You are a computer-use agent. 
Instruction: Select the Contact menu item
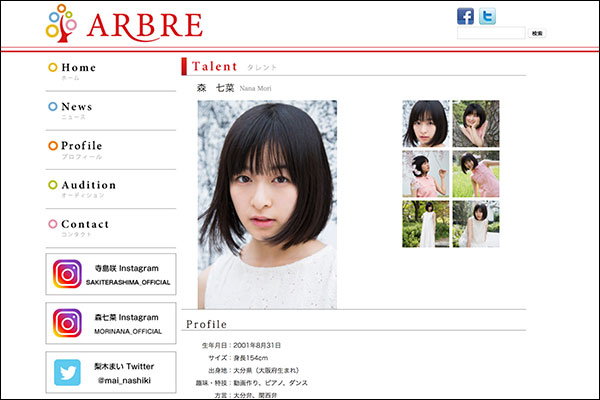[84, 224]
